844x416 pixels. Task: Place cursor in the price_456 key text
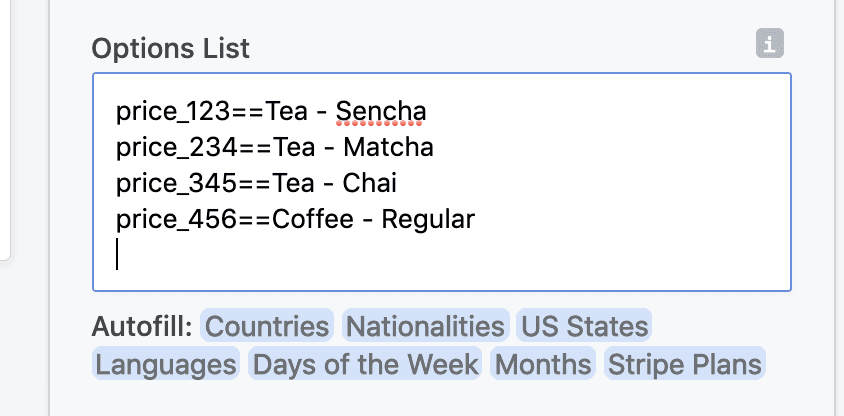pyautogui.click(x=177, y=219)
